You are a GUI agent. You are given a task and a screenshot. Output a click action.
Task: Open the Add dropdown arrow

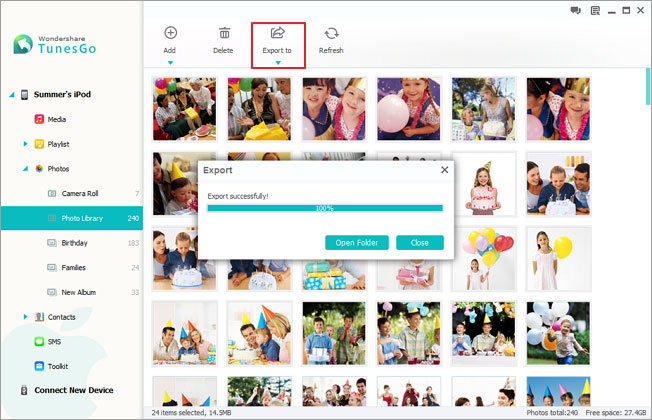click(x=170, y=63)
